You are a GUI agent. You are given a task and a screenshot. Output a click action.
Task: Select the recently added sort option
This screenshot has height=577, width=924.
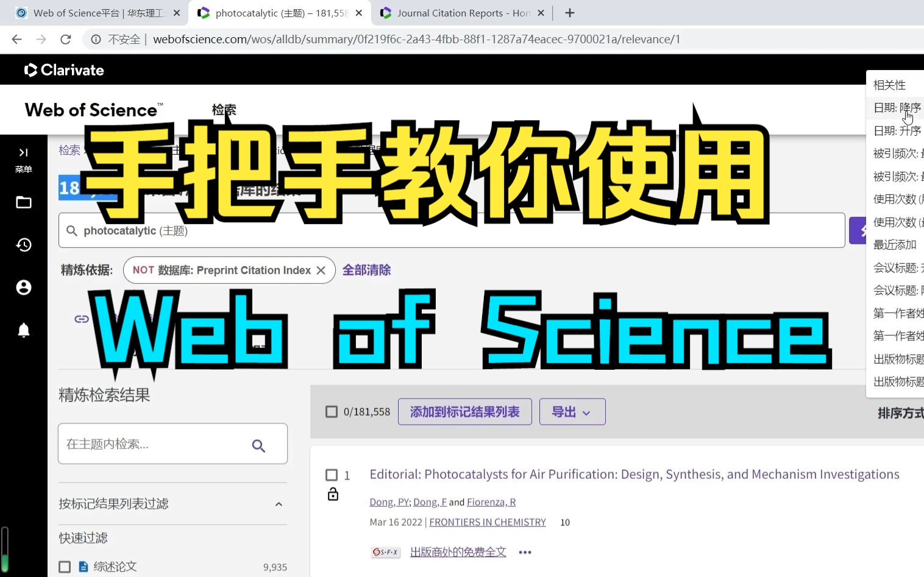tap(895, 245)
